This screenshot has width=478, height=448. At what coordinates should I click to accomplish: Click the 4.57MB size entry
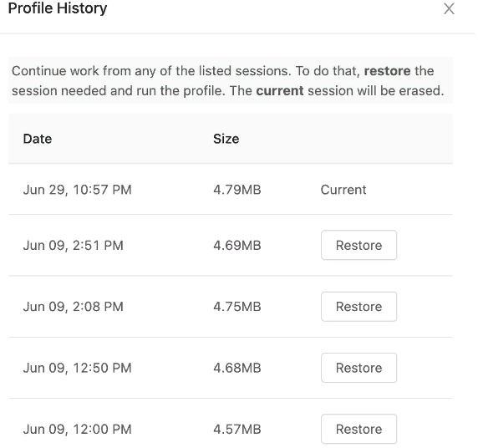coord(237,429)
